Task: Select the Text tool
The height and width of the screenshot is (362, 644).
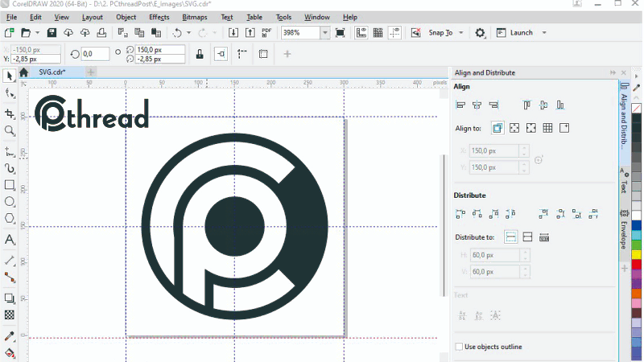Action: [x=9, y=239]
